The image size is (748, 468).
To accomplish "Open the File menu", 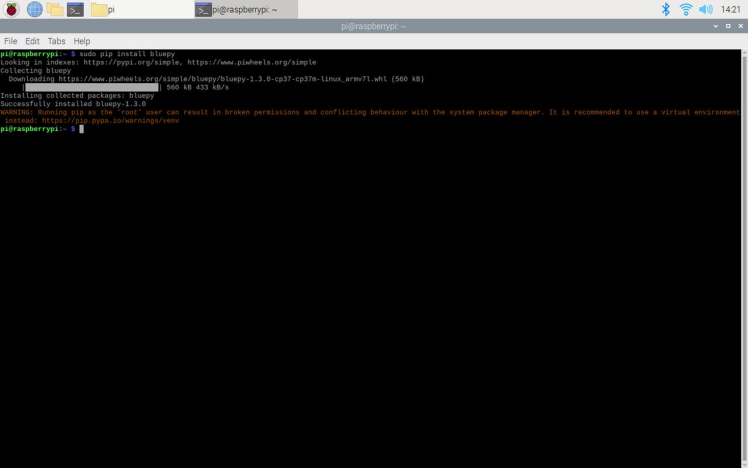I will pyautogui.click(x=10, y=41).
